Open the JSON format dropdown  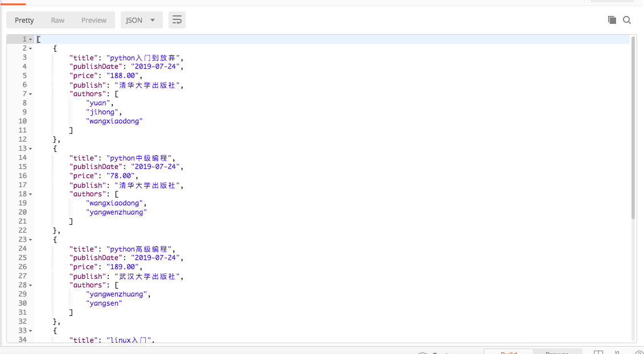pyautogui.click(x=142, y=20)
